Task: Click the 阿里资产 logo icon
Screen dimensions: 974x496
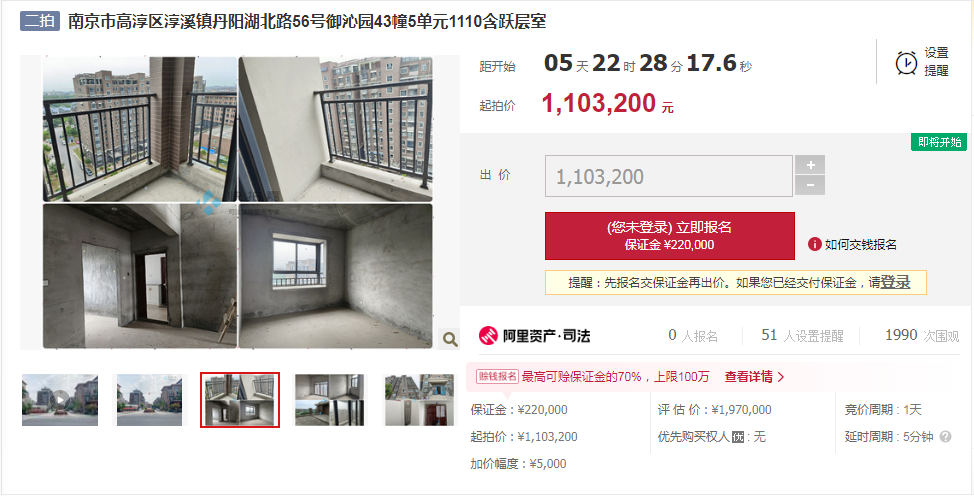Action: [x=488, y=336]
